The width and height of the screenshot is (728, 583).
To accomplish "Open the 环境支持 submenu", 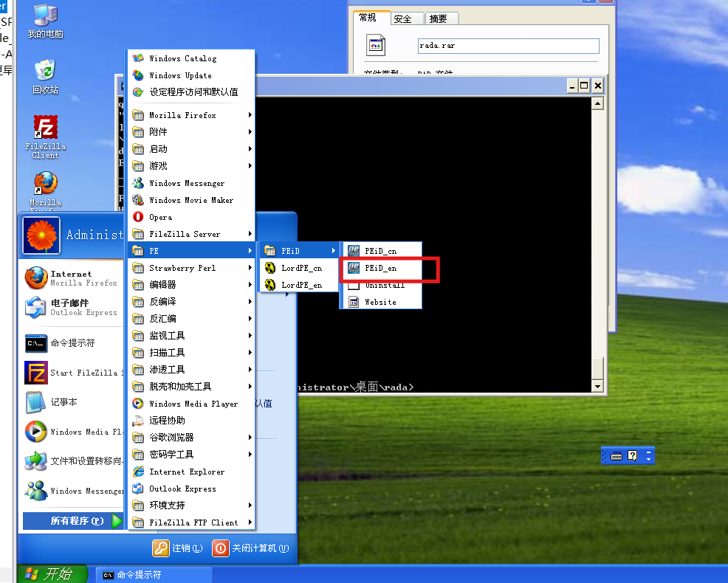I will point(191,506).
